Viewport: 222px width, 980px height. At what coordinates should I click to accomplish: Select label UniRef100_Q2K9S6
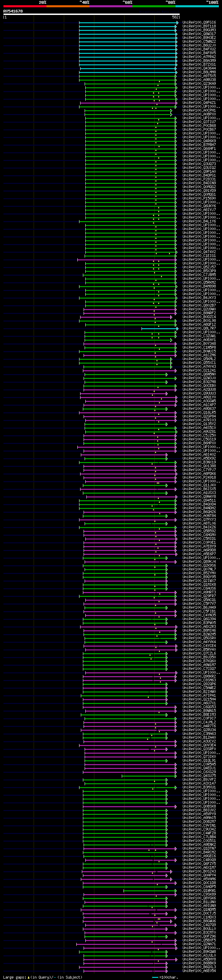(x=199, y=565)
